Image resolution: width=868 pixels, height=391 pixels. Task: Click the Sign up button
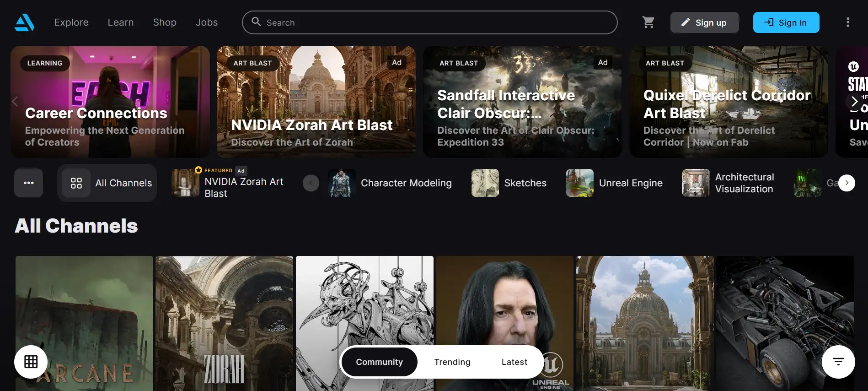tap(704, 22)
